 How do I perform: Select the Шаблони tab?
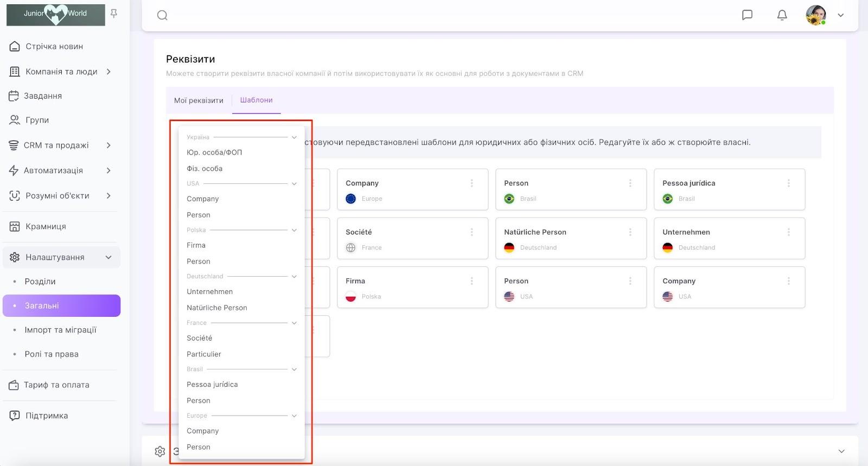(x=257, y=100)
